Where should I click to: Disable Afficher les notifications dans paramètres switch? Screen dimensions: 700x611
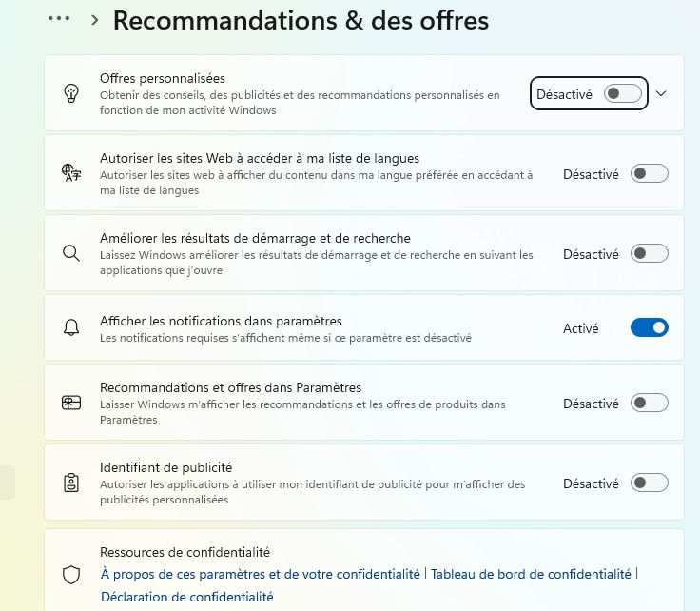649,327
